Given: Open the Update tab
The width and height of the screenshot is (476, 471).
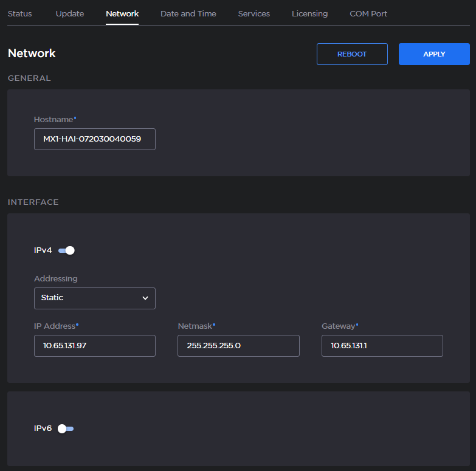Looking at the screenshot, I should pyautogui.click(x=70, y=13).
